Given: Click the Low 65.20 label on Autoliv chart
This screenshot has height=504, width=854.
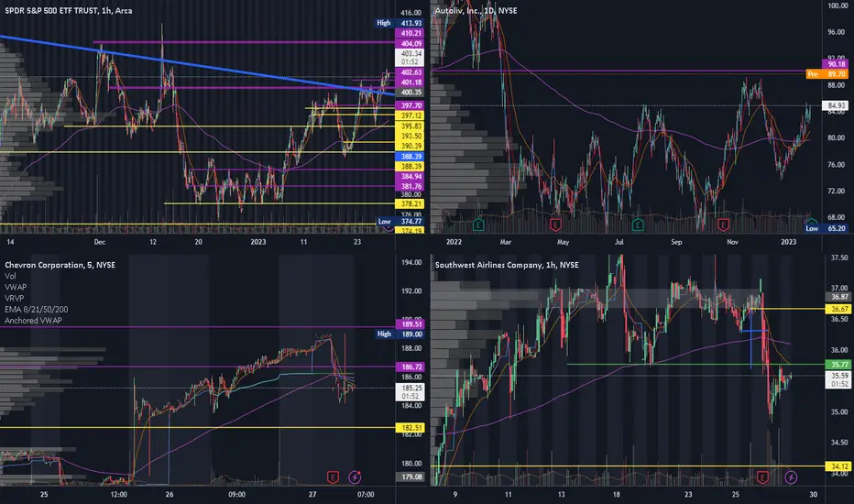Looking at the screenshot, I should tap(827, 228).
